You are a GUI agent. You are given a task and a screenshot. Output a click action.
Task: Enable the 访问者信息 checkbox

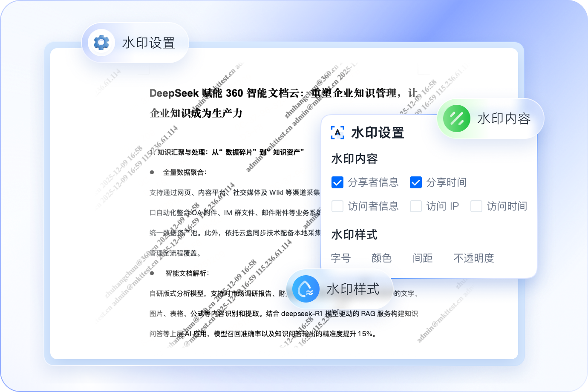coord(337,206)
